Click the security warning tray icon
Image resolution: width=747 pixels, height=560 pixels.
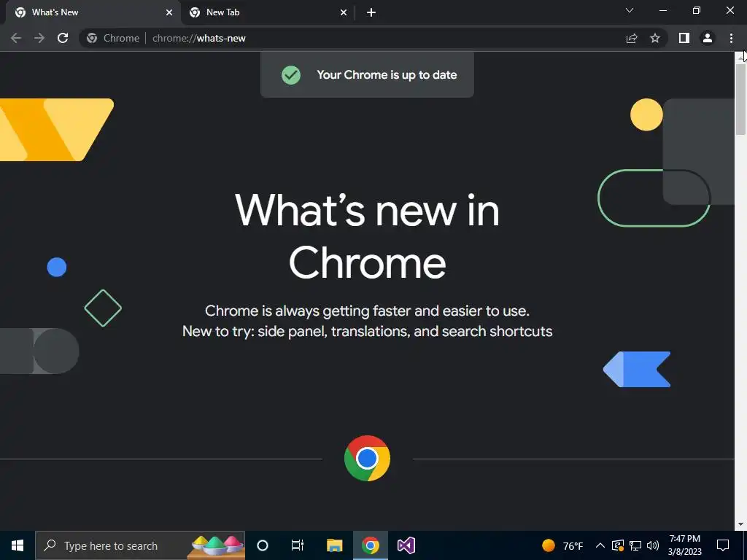coord(617,545)
